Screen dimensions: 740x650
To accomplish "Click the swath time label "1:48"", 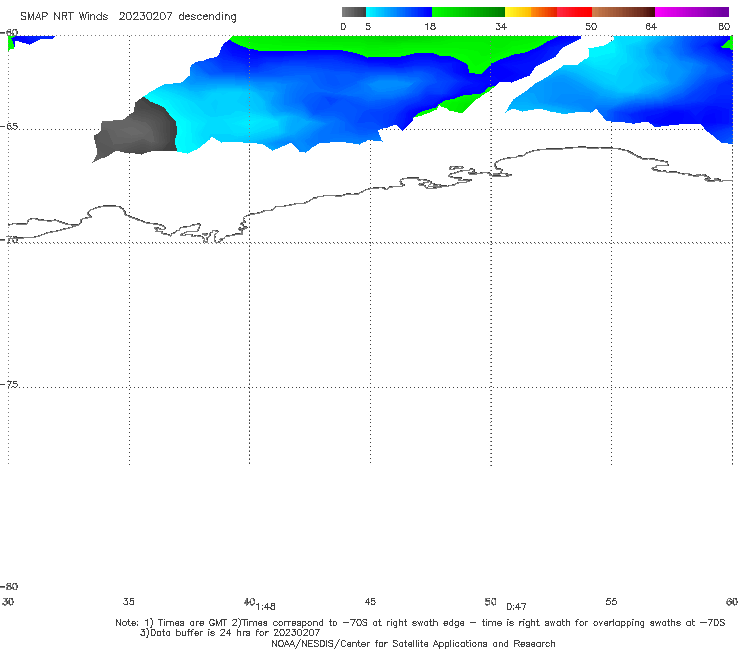I will pos(266,607).
